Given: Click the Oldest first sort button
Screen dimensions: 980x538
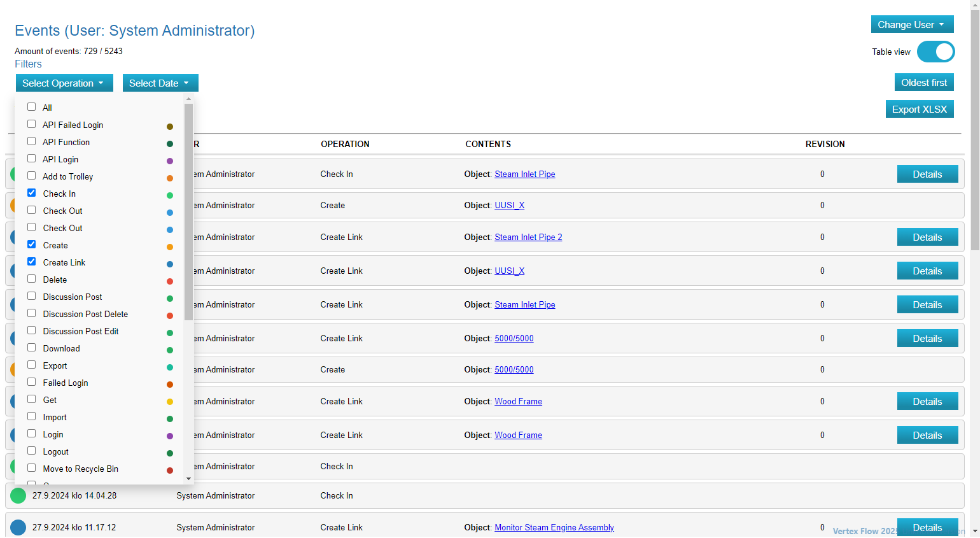Looking at the screenshot, I should pos(923,83).
